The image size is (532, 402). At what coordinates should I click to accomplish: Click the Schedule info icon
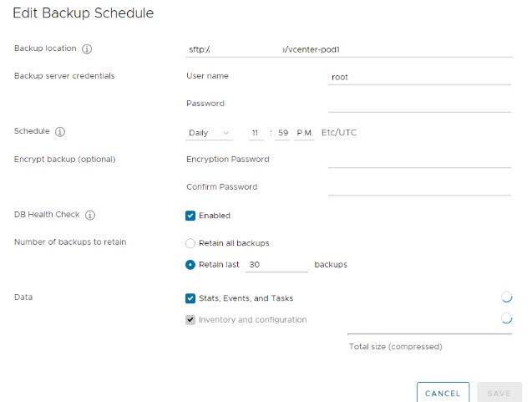(60, 132)
